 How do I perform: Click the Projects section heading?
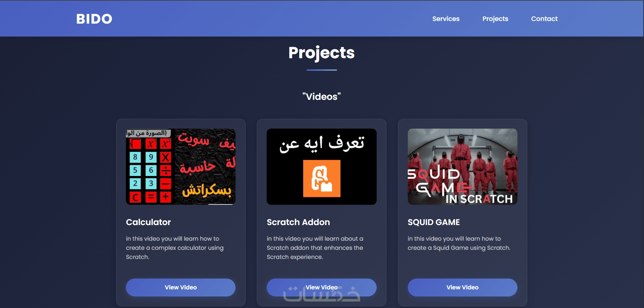[x=321, y=53]
